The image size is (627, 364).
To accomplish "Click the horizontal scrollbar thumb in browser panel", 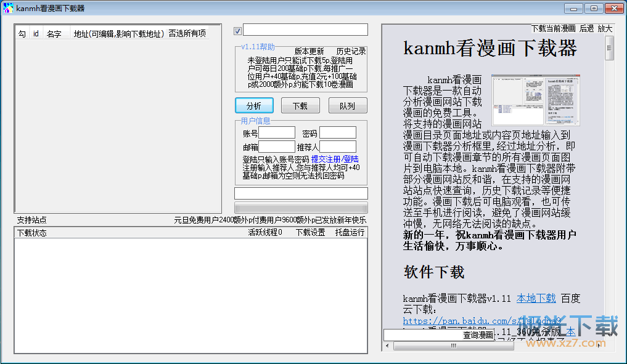I will point(454,346).
